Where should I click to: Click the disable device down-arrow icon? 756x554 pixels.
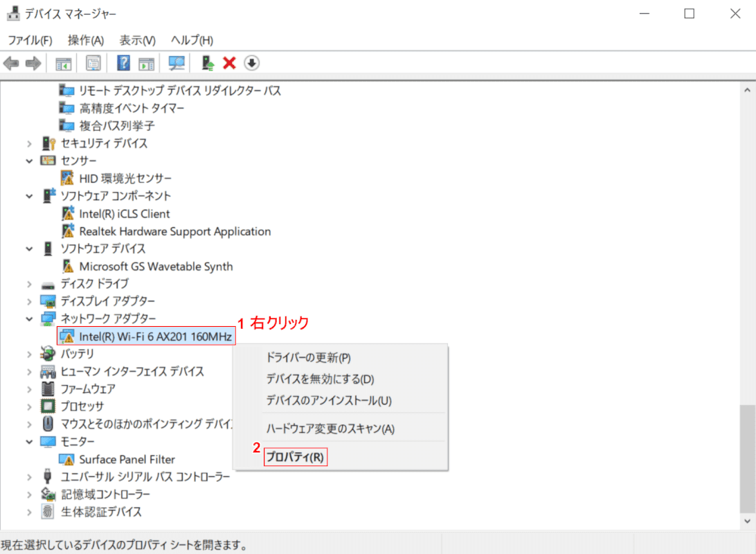tap(251, 63)
